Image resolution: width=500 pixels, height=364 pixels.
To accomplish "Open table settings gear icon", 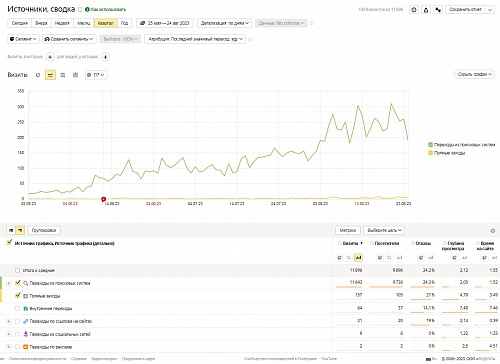I will [493, 231].
